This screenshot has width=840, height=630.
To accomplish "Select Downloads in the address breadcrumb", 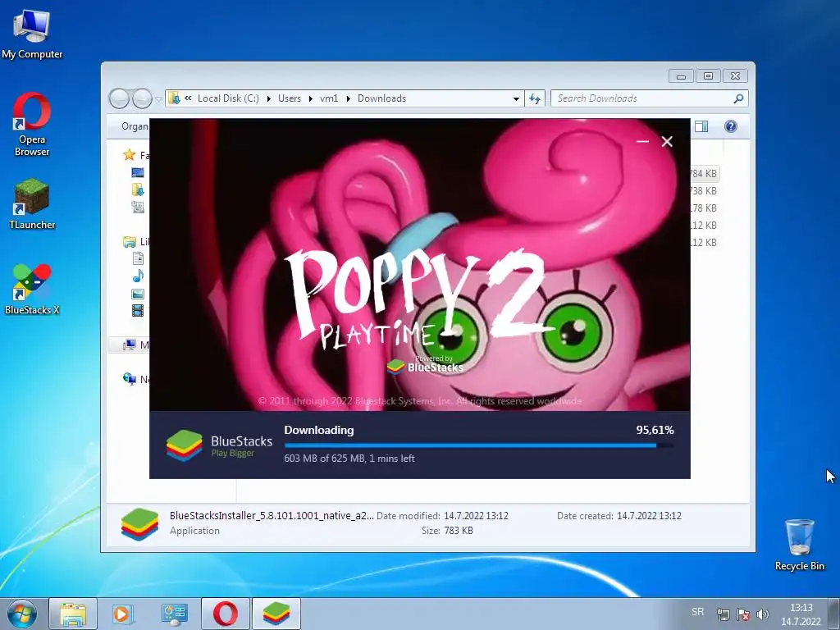I will [382, 98].
